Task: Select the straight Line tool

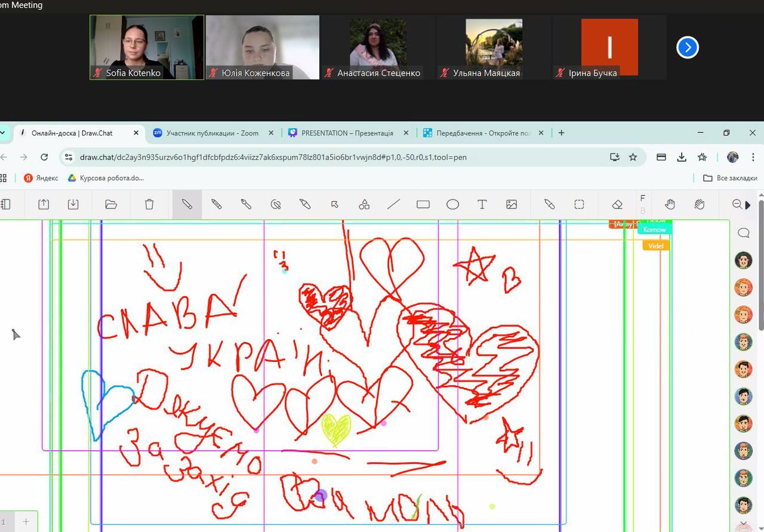Action: [393, 205]
